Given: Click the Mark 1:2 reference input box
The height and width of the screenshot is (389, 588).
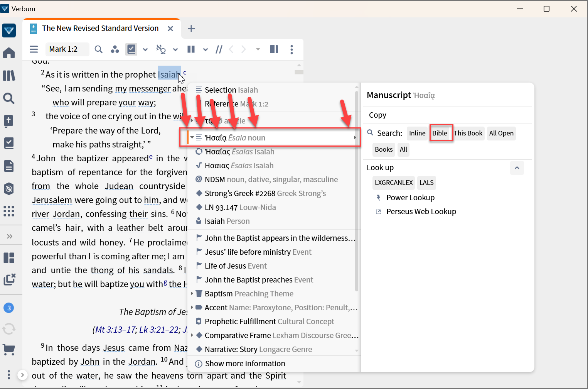Looking at the screenshot, I should [67, 49].
